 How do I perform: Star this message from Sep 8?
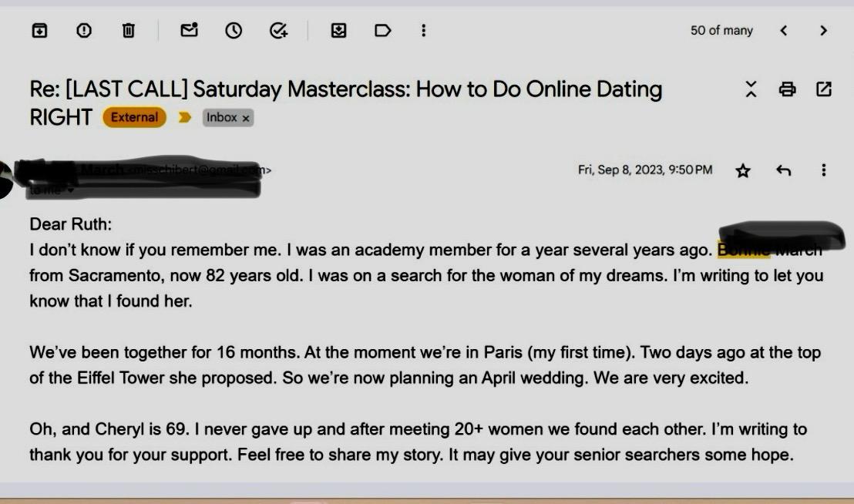click(x=743, y=170)
